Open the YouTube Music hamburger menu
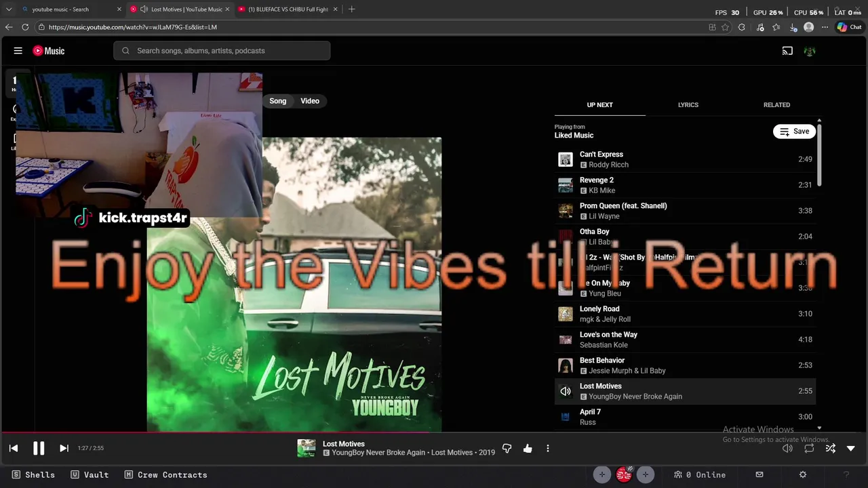The height and width of the screenshot is (488, 868). (18, 51)
